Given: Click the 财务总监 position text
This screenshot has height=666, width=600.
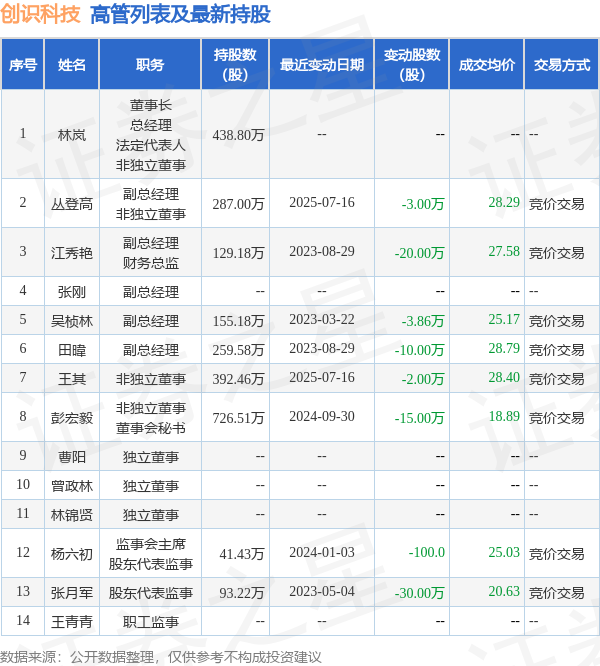Looking at the screenshot, I should [151, 263].
